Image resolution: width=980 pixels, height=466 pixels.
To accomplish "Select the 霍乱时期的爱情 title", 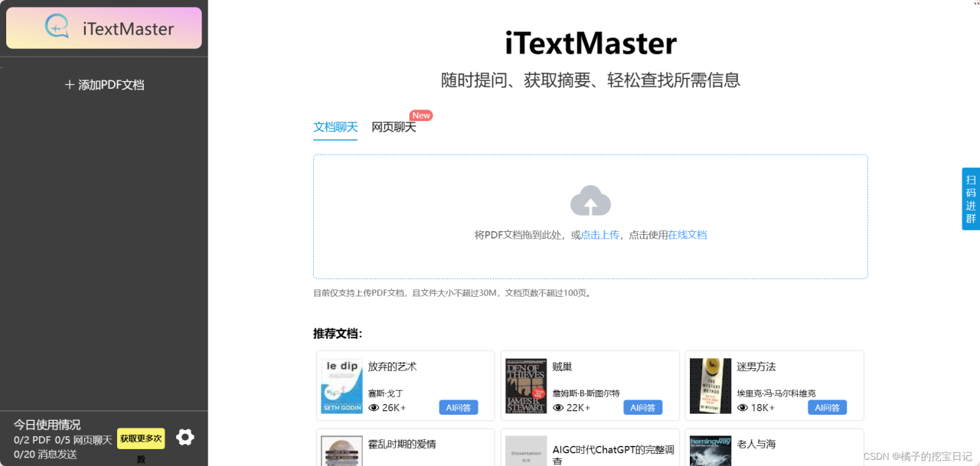I will click(402, 444).
